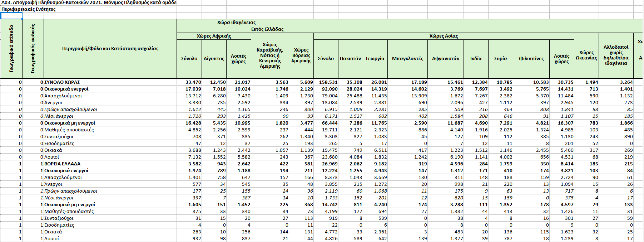The width and height of the screenshot is (644, 242).
Task: Click the 'Σύνολο' header under Χώρες Αφρικής
Action: 189,59
